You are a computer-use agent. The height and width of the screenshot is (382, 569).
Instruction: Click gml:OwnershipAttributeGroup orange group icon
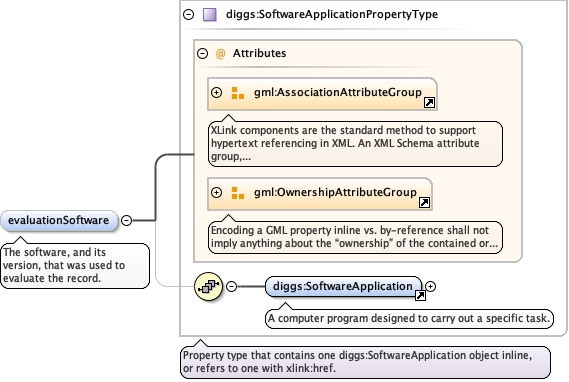[x=238, y=193]
